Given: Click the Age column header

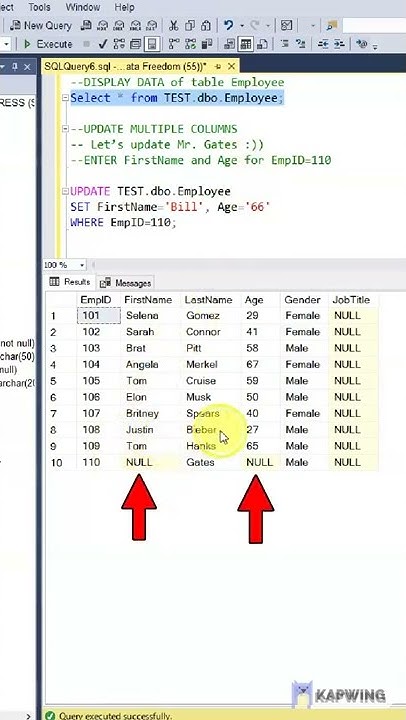Looking at the screenshot, I should click(260, 300).
